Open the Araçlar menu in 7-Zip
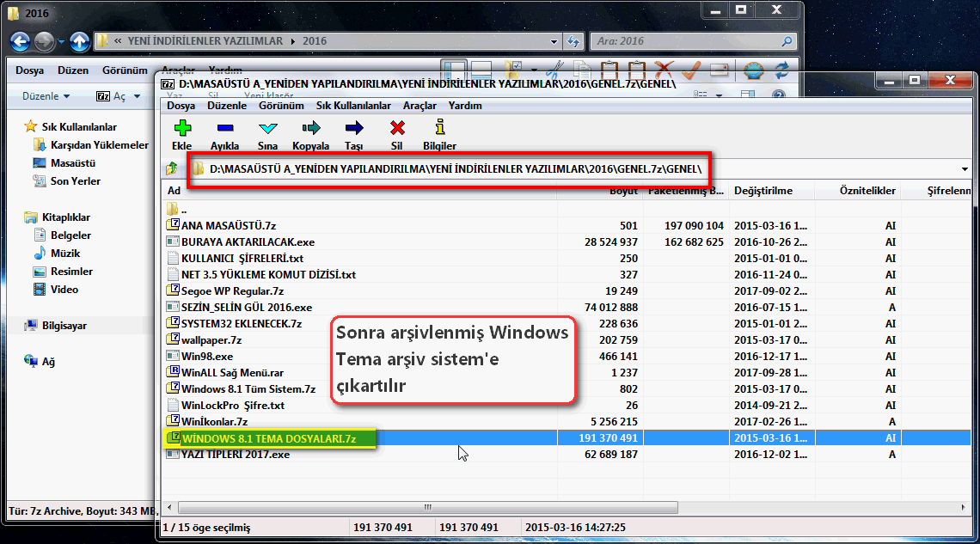 [420, 106]
